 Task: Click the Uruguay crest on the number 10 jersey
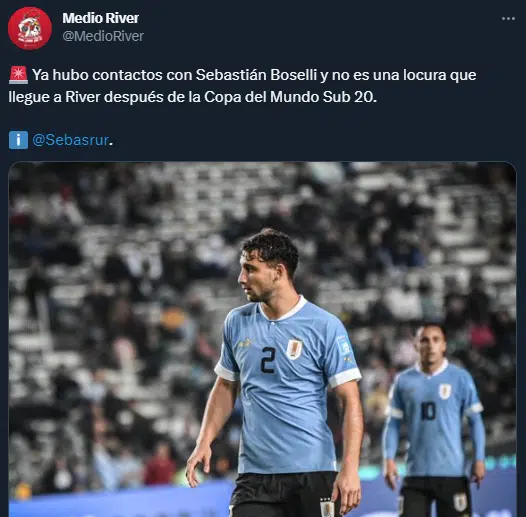point(445,391)
